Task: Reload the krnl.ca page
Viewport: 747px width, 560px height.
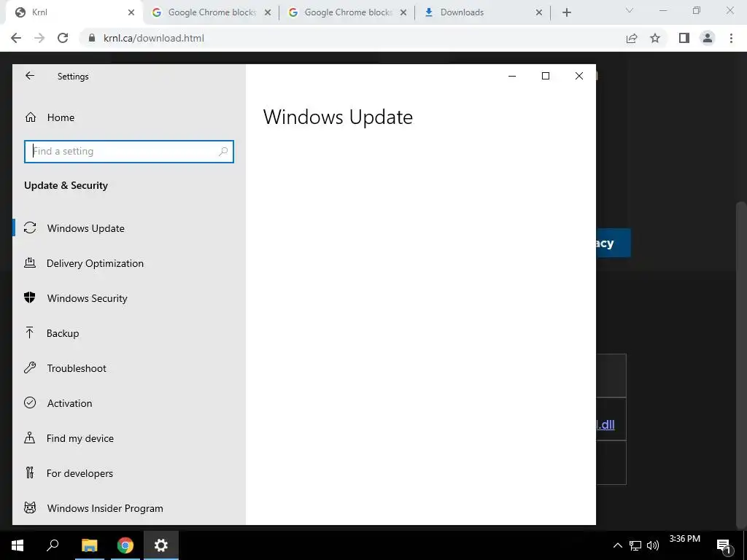Action: pos(63,38)
